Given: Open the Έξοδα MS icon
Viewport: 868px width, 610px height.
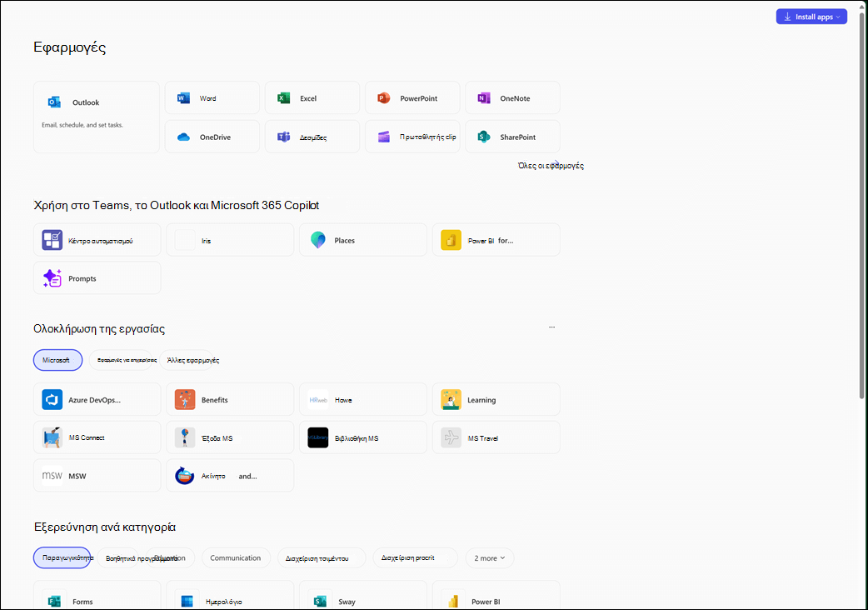Looking at the screenshot, I should point(185,437).
